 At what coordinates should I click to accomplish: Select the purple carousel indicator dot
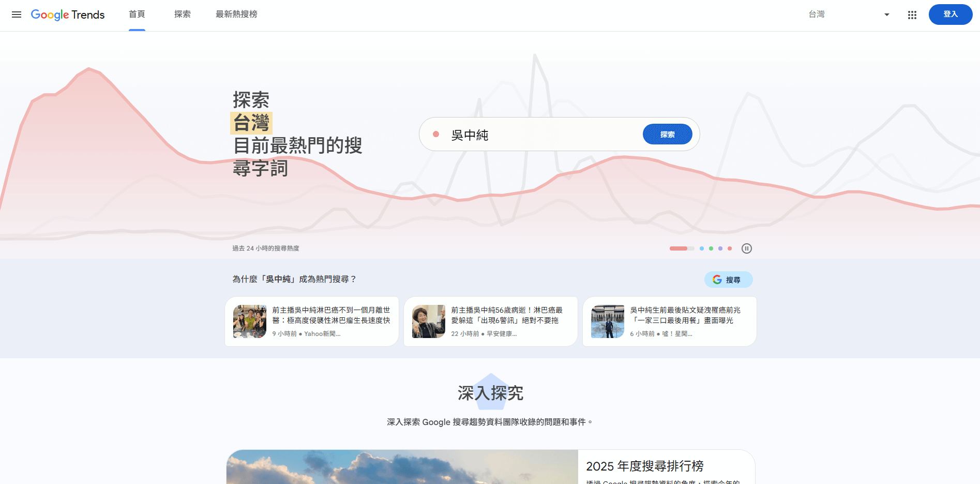click(x=720, y=248)
